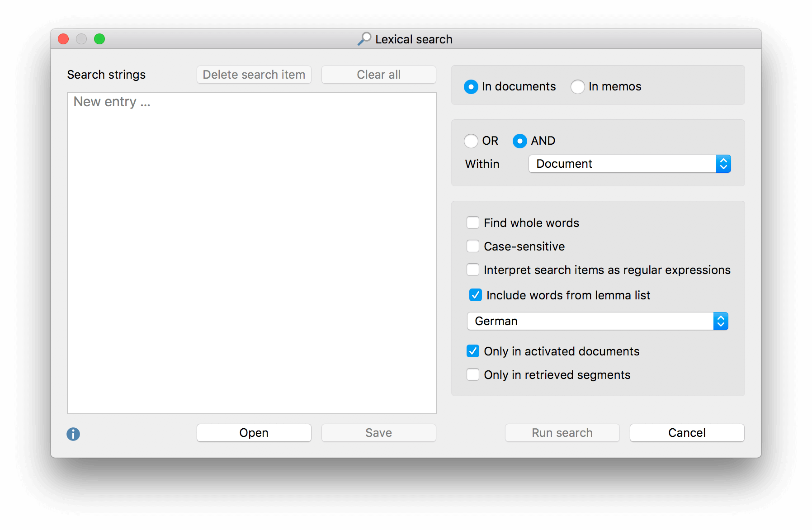Viewport: 812px width, 530px height.
Task: Click the Clear all button
Action: point(378,75)
